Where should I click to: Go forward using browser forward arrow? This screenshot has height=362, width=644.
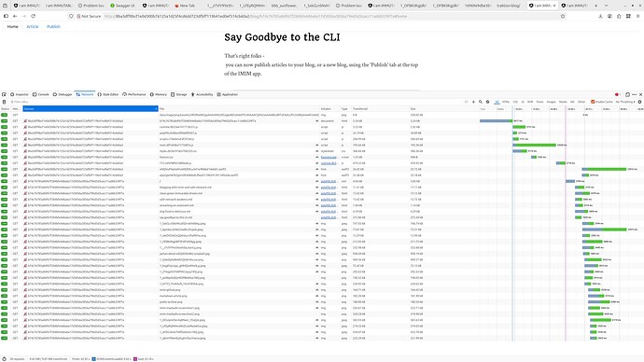[x=24, y=16]
